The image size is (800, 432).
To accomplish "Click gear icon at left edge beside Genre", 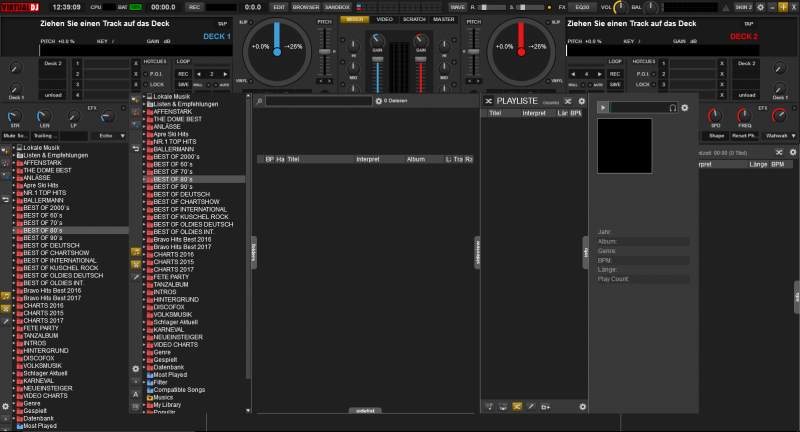I will (5, 406).
